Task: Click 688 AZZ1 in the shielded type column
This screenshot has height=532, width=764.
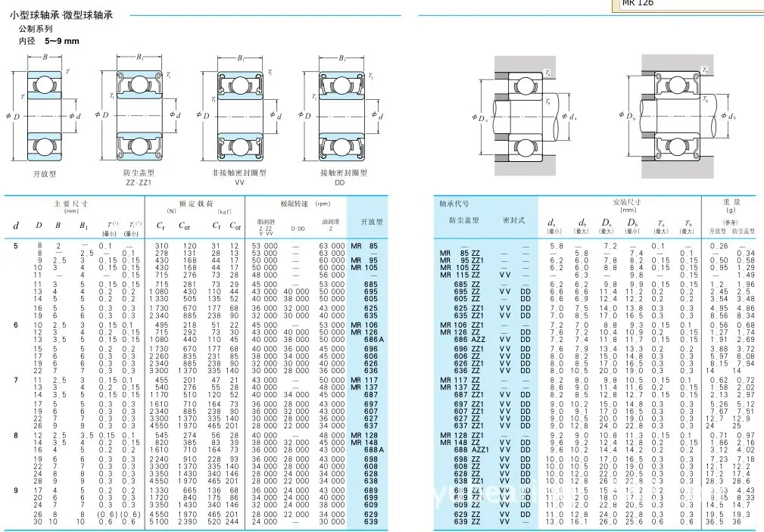Action: point(471,450)
